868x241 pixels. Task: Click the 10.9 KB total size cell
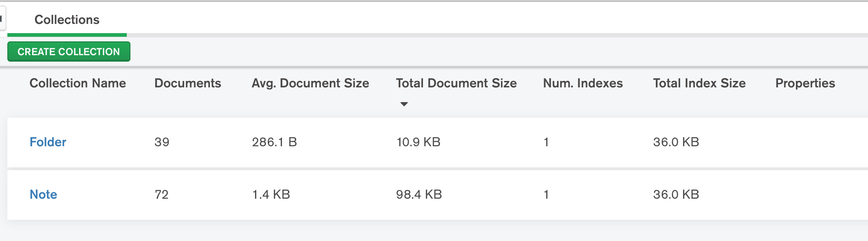pos(418,142)
